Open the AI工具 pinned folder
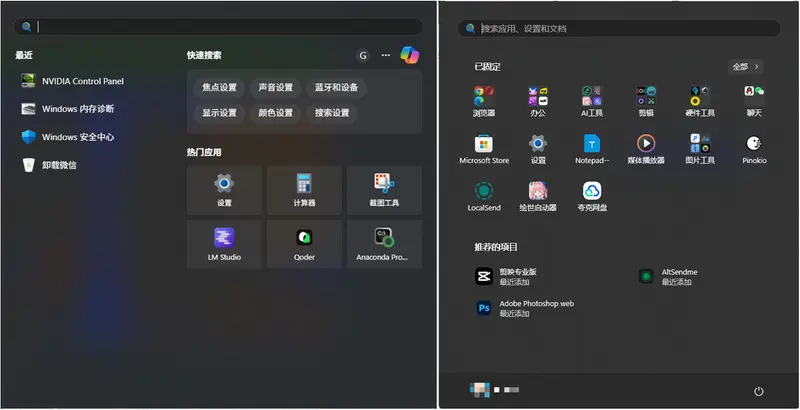This screenshot has height=410, width=800. (592, 101)
